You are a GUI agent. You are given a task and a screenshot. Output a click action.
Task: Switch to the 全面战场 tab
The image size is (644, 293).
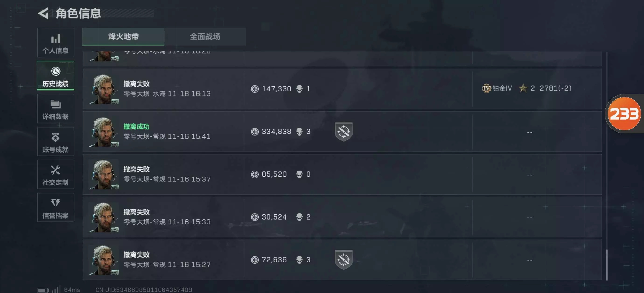click(x=205, y=37)
